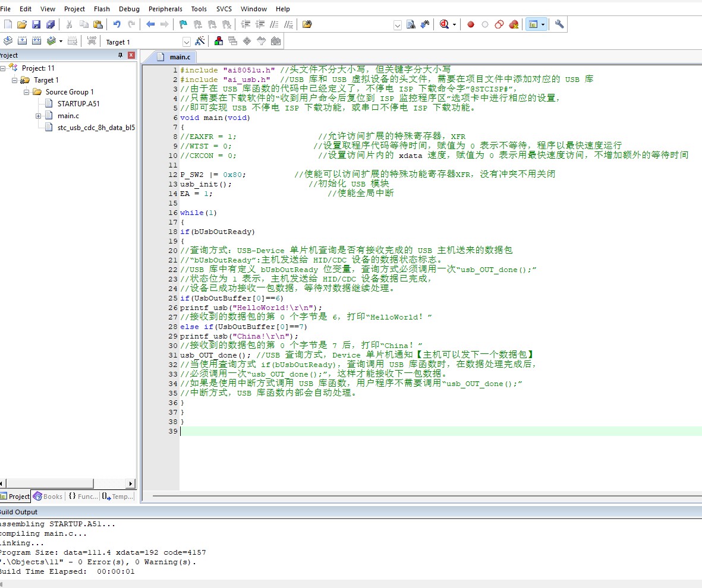Open the File menu
702x588 pixels.
(x=5, y=9)
